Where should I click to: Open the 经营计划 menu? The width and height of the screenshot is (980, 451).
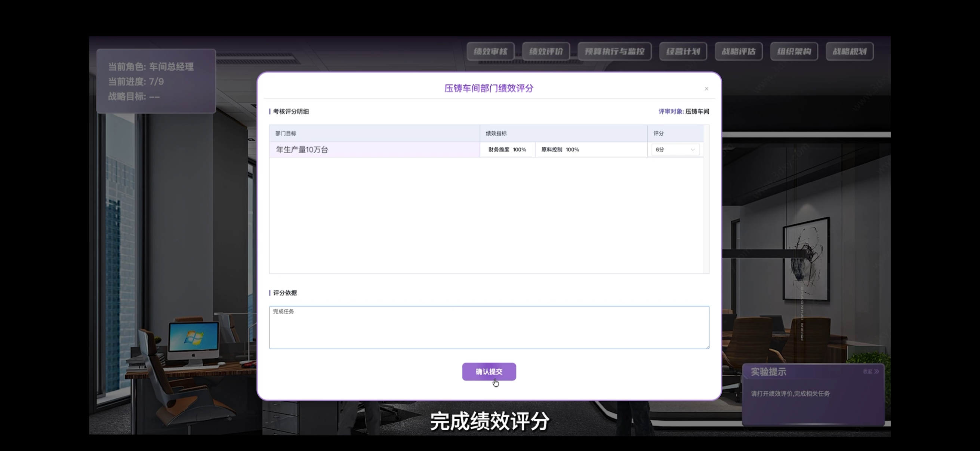point(683,51)
